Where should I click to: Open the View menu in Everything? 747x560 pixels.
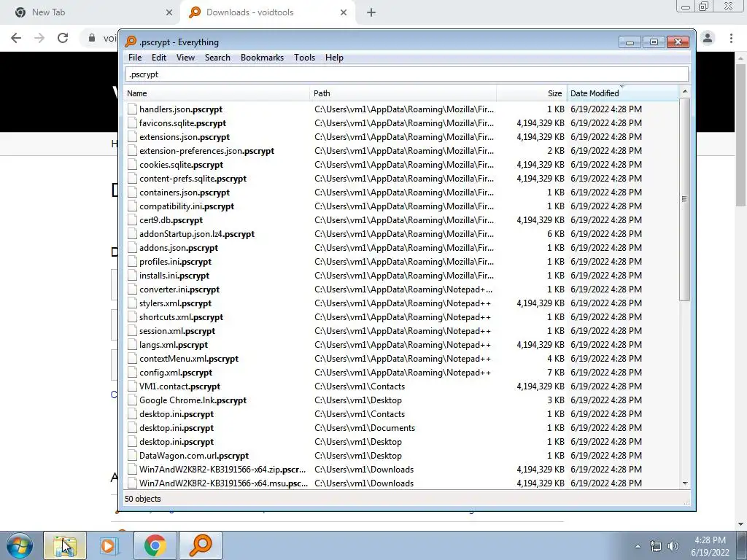(x=185, y=58)
